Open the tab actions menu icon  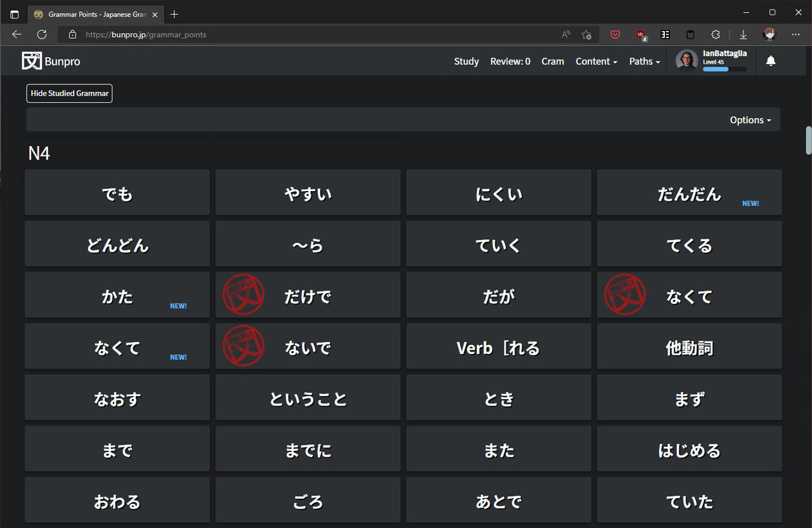coord(15,14)
